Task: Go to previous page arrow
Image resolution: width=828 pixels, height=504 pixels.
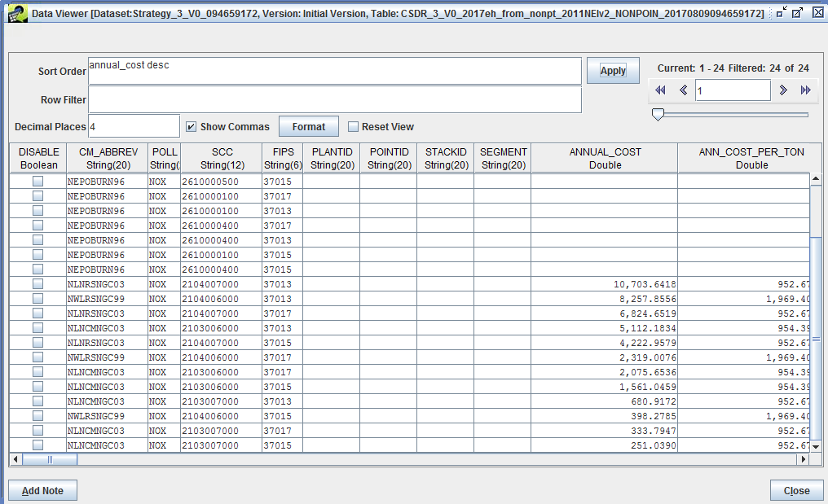Action: click(x=683, y=90)
